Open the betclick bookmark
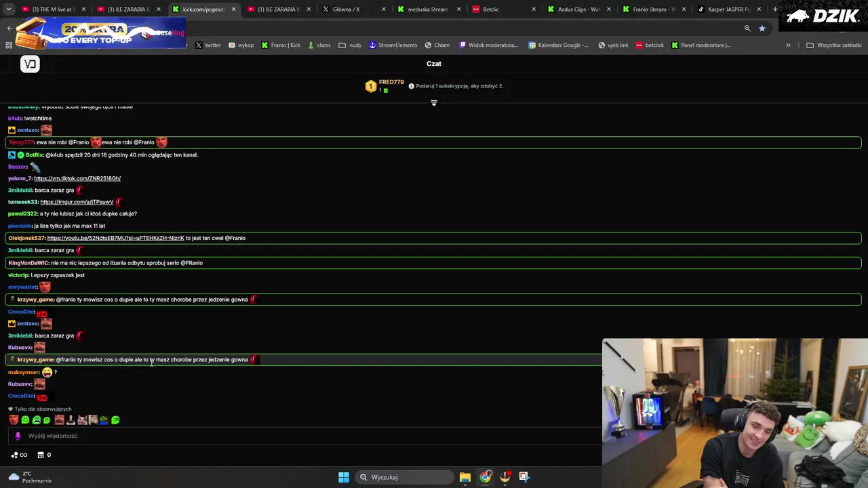The width and height of the screenshot is (868, 488). point(650,45)
